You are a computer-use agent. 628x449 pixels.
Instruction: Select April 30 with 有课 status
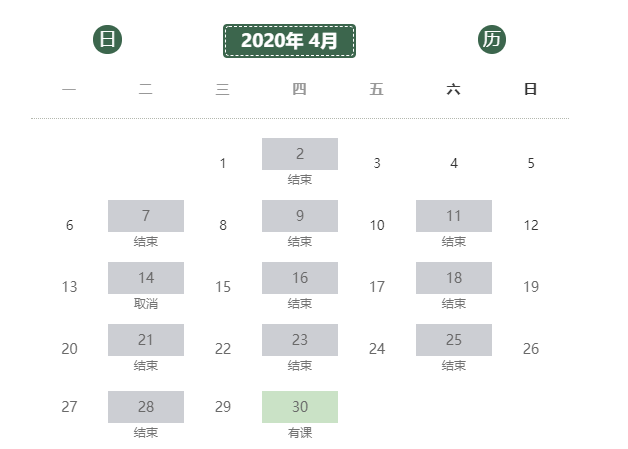click(300, 407)
